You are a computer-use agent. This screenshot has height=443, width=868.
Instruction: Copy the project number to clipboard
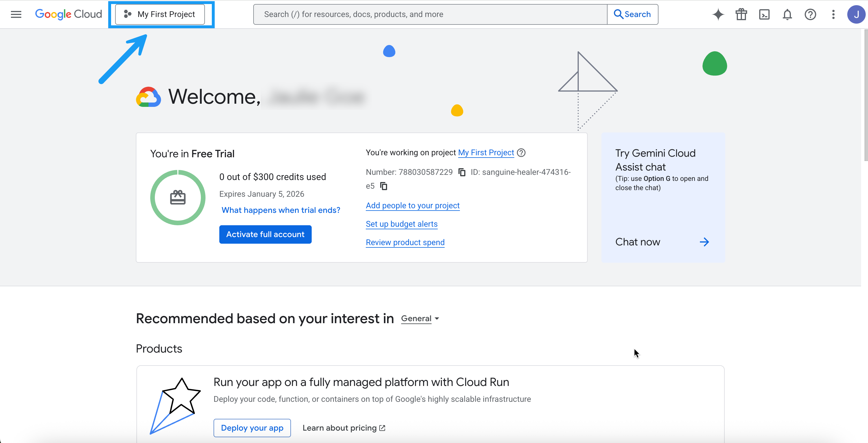(462, 172)
